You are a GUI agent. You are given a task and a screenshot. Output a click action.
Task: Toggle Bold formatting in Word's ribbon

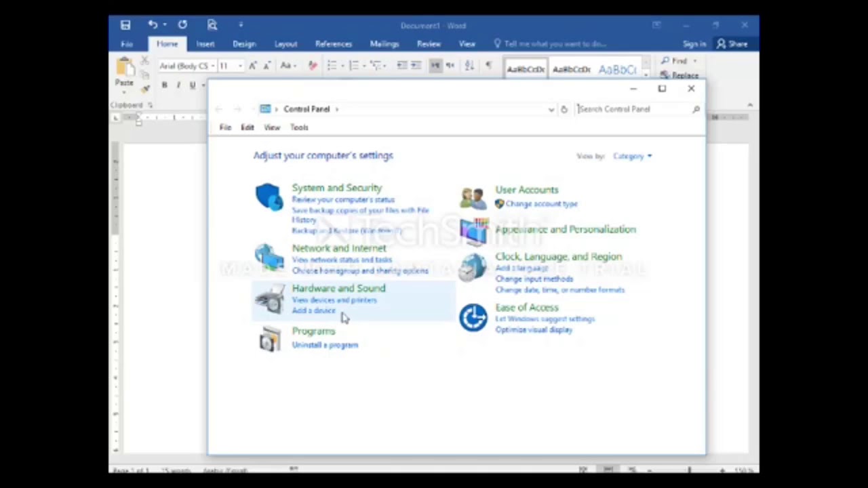coord(164,85)
